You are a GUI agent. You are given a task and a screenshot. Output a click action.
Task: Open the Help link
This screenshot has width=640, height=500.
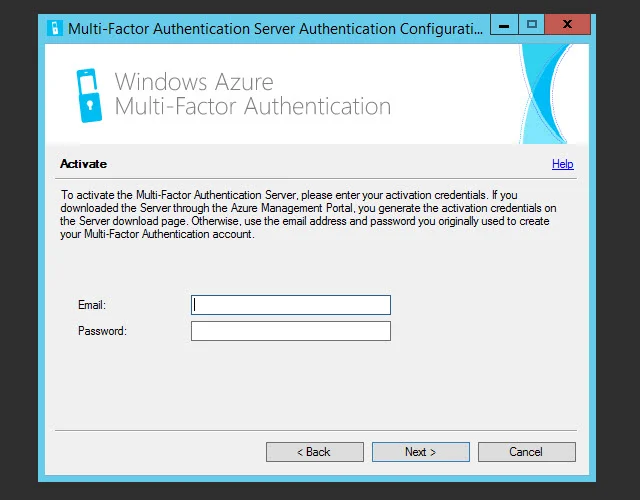(x=562, y=164)
